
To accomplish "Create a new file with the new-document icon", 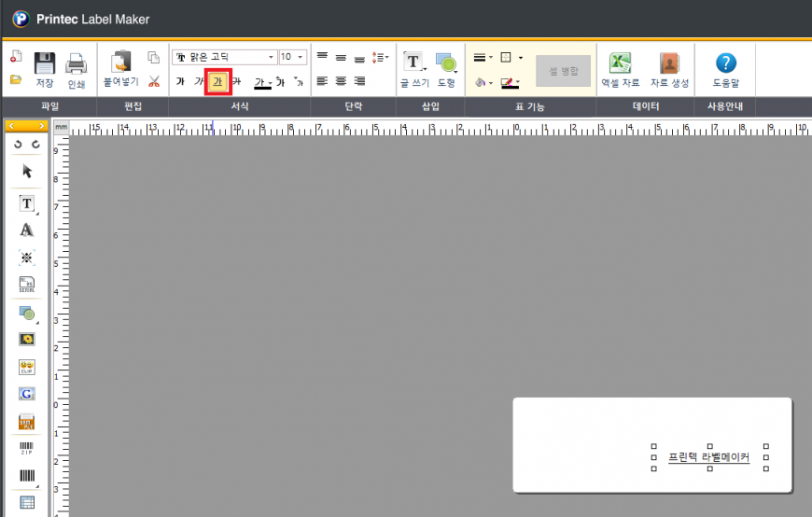I will pyautogui.click(x=16, y=56).
